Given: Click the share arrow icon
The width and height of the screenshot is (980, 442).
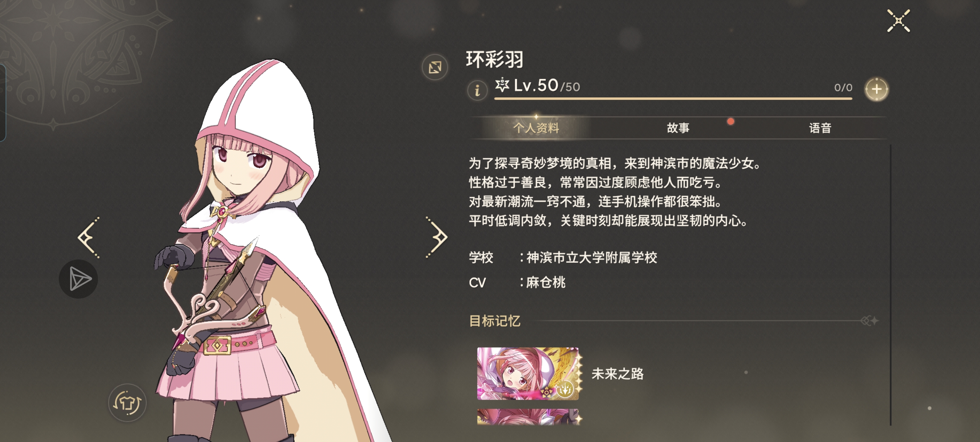Looking at the screenshot, I should click(79, 279).
